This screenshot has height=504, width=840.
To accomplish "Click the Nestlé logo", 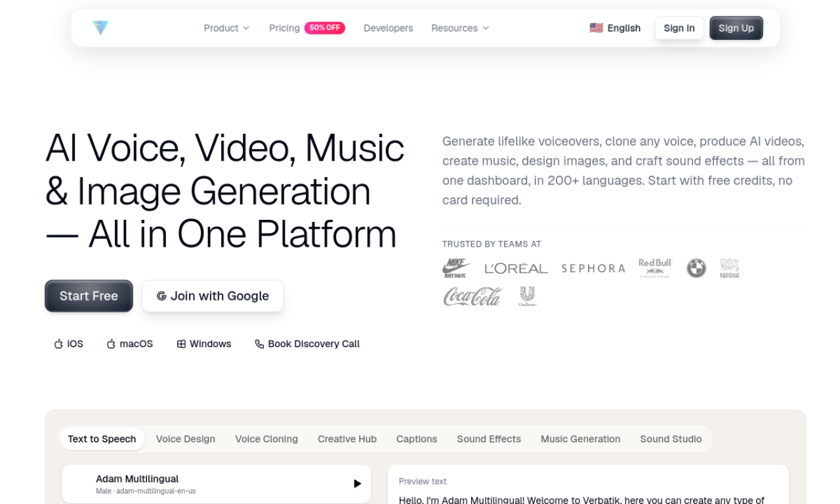I will click(x=730, y=268).
